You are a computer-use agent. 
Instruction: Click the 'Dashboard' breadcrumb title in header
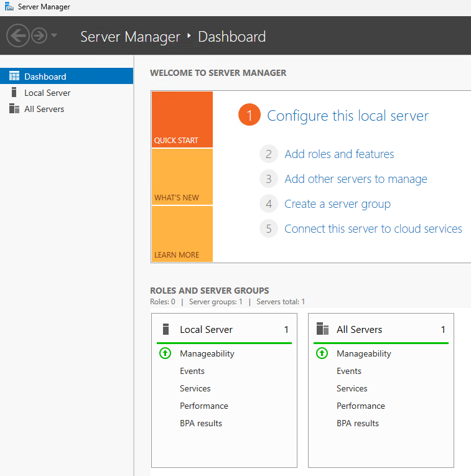232,37
